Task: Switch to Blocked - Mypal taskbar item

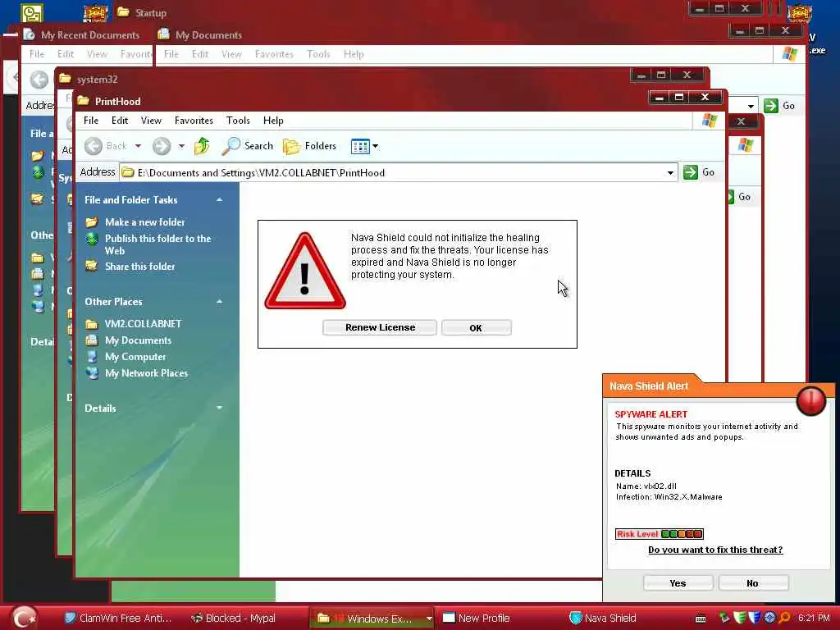Action: (x=234, y=618)
